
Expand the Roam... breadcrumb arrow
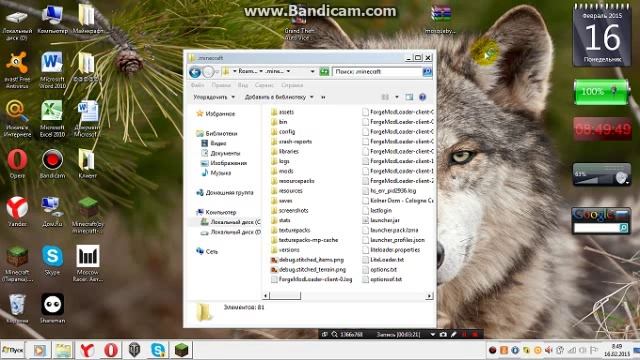(x=261, y=71)
